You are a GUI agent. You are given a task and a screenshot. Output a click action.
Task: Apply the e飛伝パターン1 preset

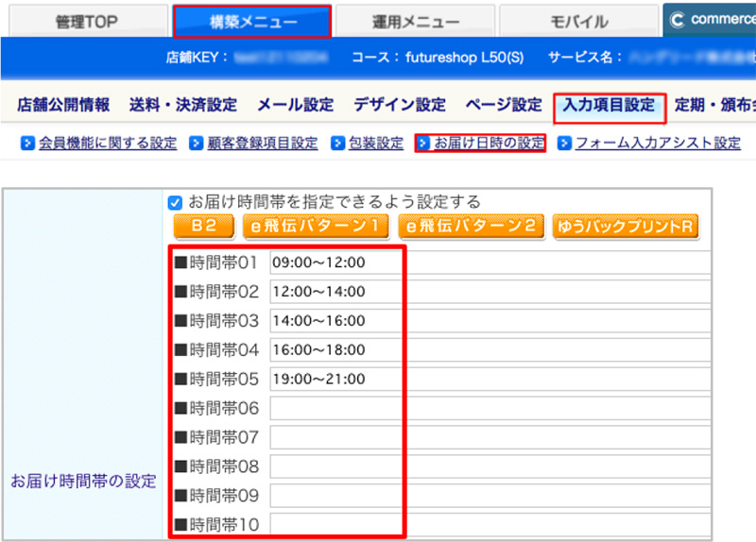[316, 227]
